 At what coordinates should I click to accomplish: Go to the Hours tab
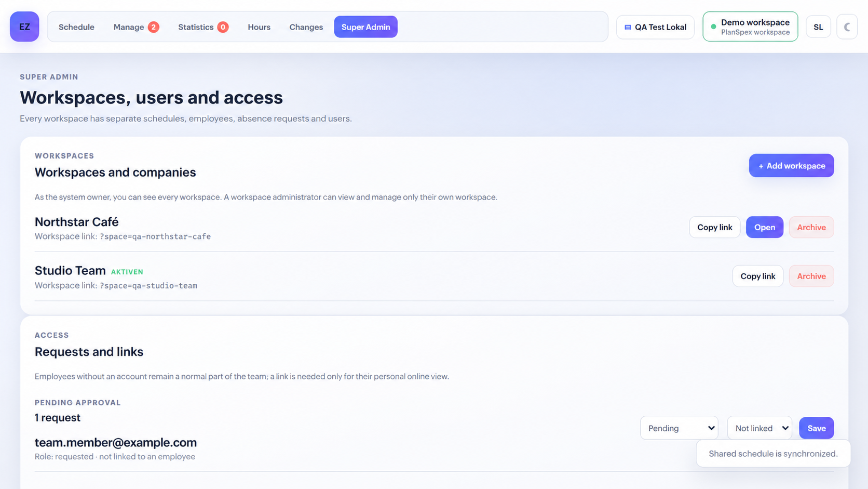(x=259, y=27)
